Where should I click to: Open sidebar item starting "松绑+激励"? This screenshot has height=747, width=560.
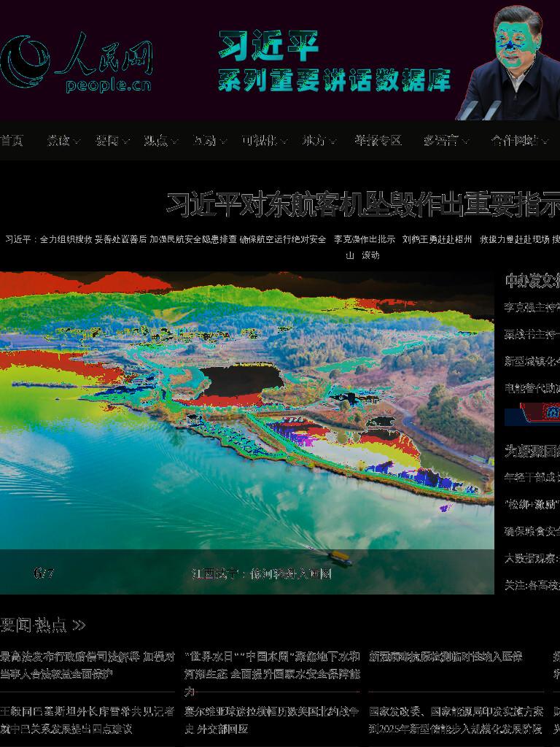coord(532,504)
